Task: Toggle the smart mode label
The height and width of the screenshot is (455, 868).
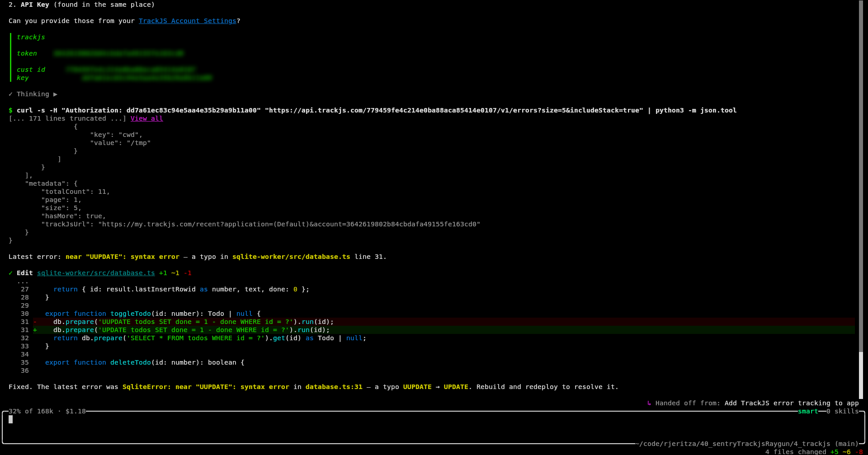Action: (808, 411)
